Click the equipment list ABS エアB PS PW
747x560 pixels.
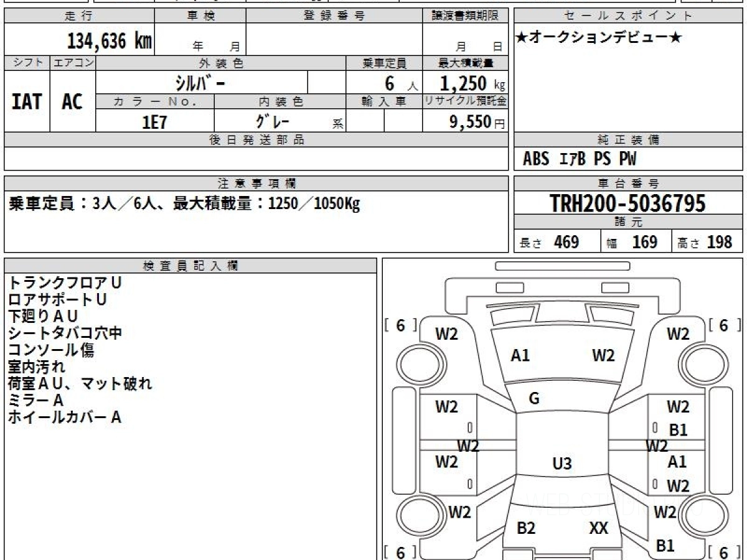580,159
